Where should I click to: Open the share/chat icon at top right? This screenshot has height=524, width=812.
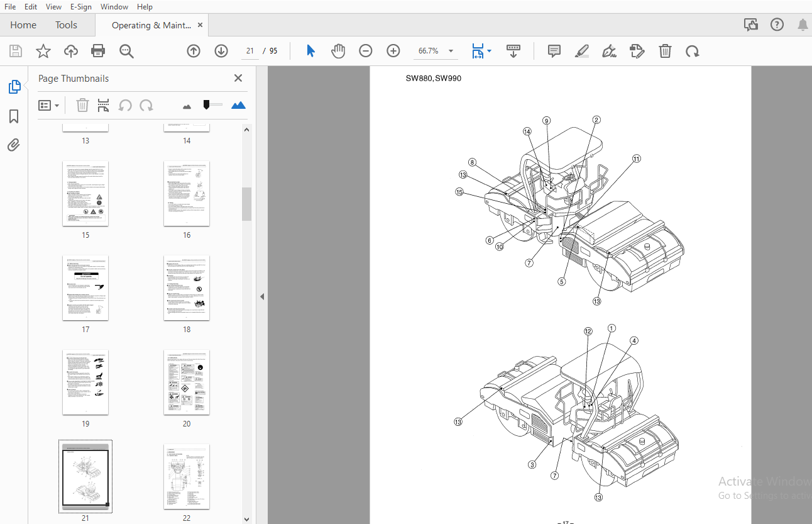pyautogui.click(x=750, y=25)
